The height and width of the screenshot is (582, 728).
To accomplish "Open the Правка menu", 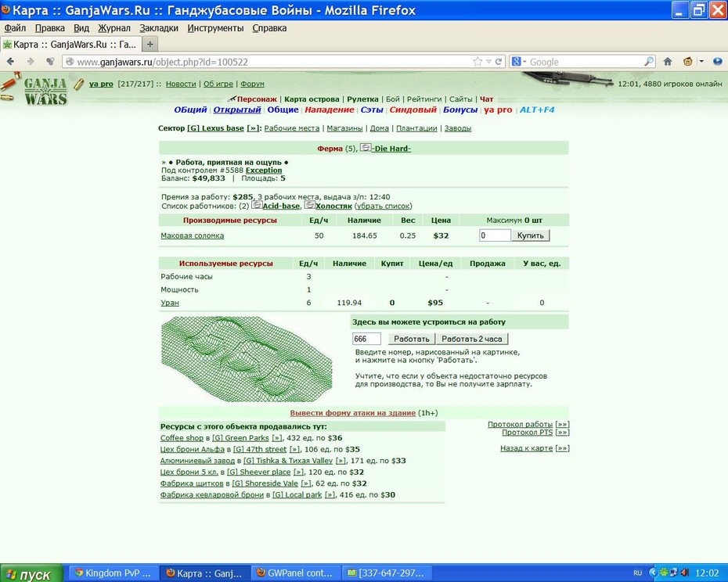I will coord(49,28).
